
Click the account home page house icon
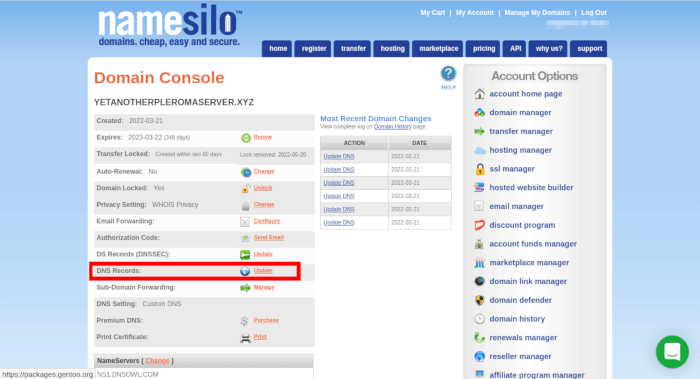479,94
